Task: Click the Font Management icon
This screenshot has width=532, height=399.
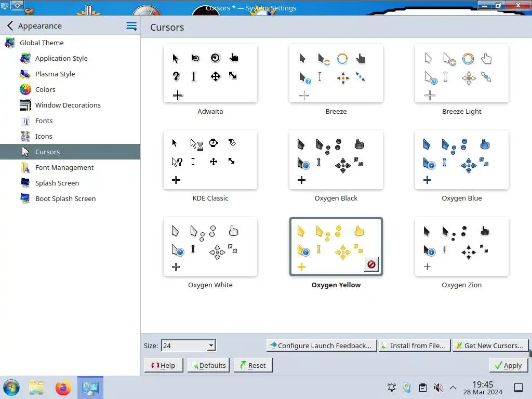Action: 25,167
